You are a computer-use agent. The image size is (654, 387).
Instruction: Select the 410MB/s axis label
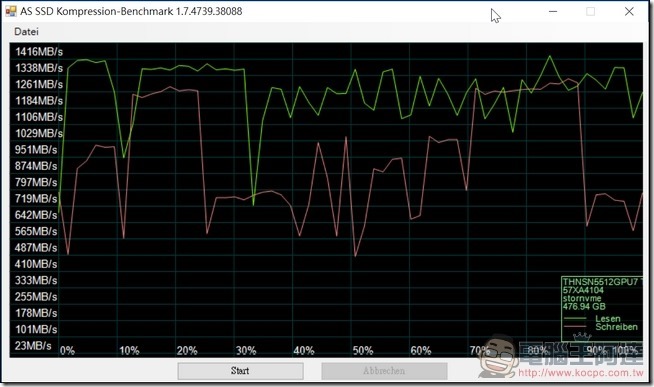tap(36, 264)
